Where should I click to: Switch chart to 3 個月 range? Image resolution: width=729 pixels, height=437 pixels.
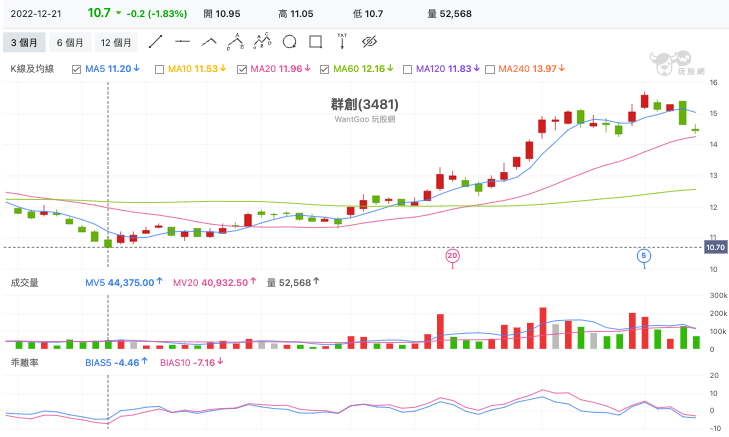[24, 42]
